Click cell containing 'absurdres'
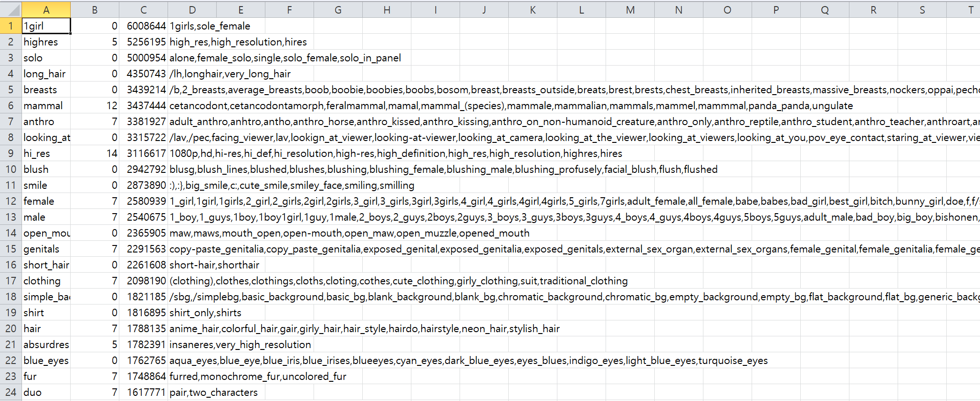The image size is (980, 401). coord(46,344)
